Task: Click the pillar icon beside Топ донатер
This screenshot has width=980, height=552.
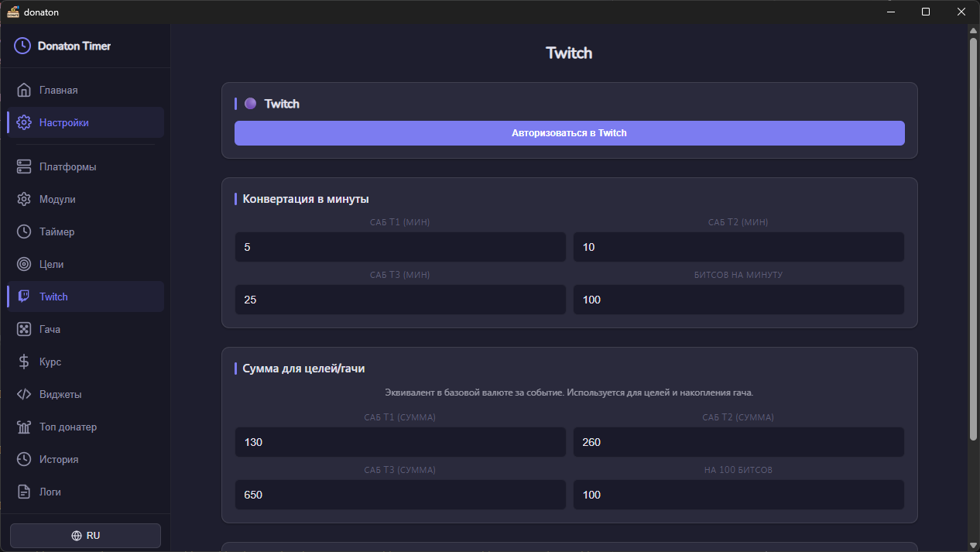Action: tap(24, 427)
